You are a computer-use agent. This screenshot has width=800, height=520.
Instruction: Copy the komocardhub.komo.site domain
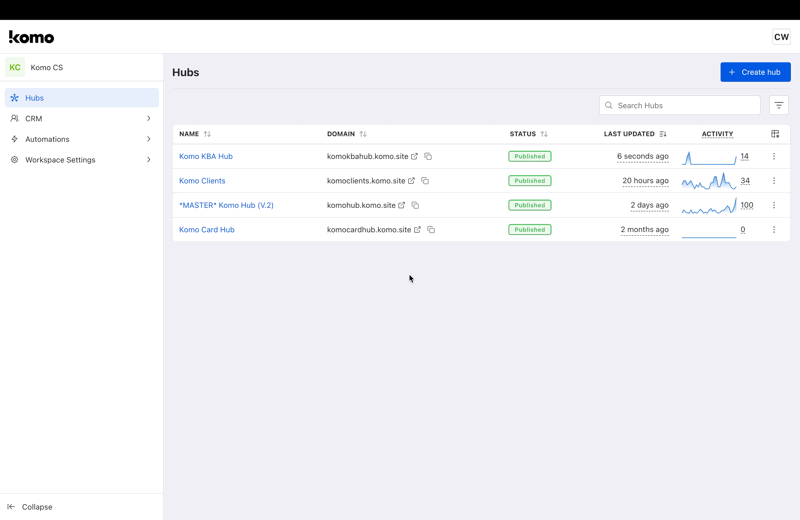tap(431, 230)
